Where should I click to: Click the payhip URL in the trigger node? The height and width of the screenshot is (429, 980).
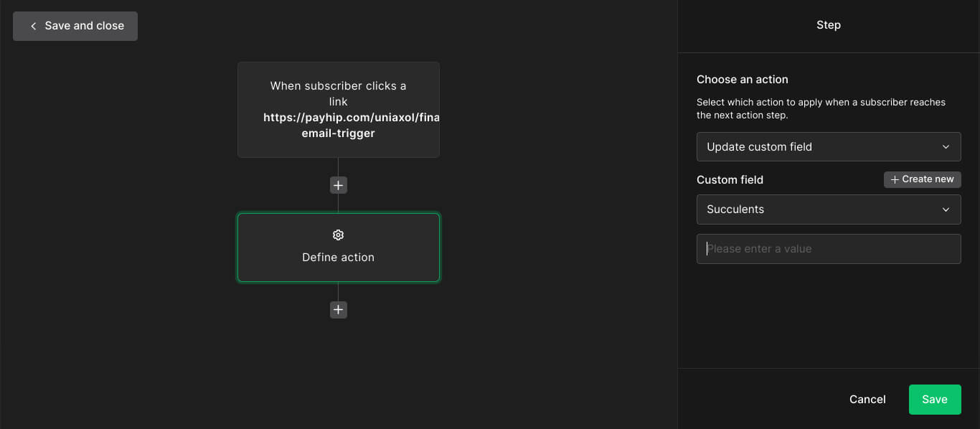(x=351, y=118)
